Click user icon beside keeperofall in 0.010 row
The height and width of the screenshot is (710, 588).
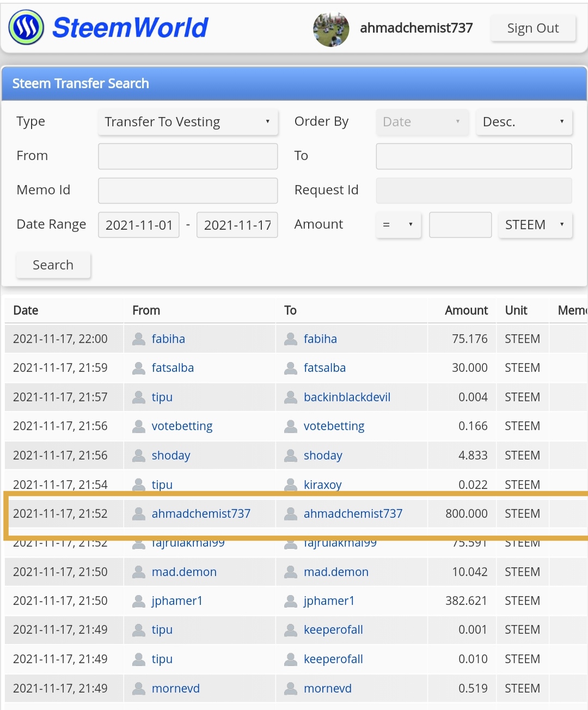(291, 659)
